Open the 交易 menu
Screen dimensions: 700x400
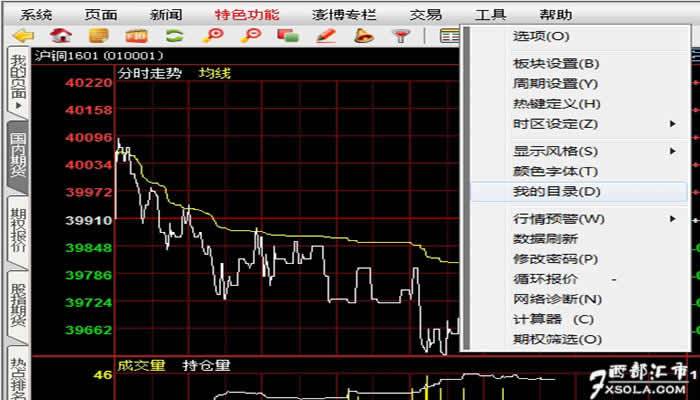tap(425, 15)
